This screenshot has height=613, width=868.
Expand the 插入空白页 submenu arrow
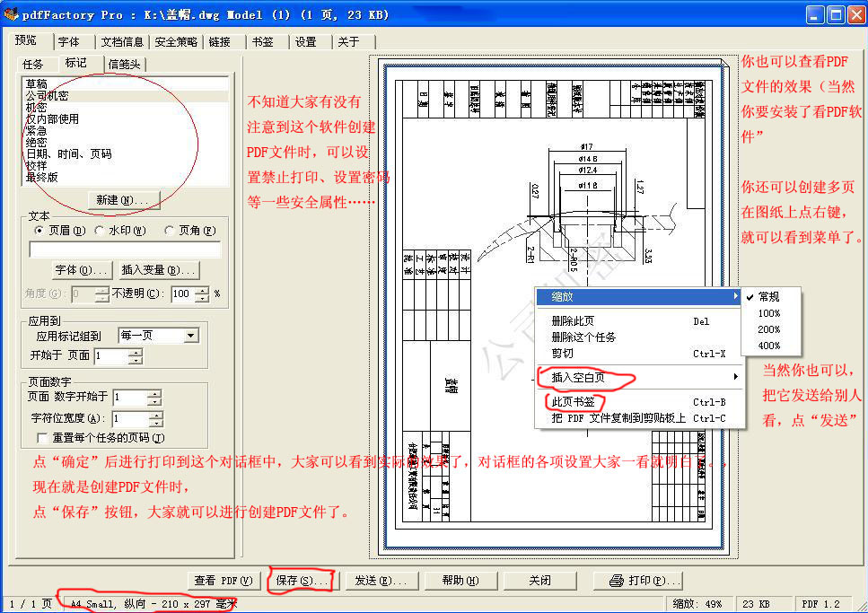[735, 377]
